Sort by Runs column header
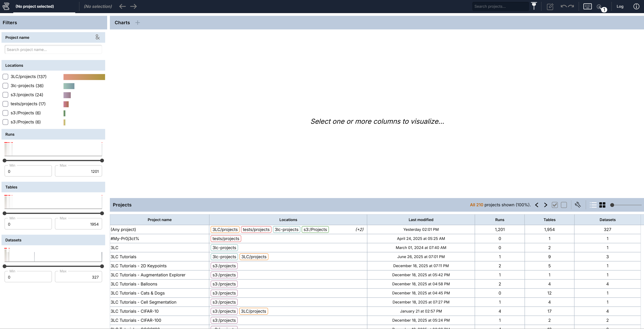 500,220
